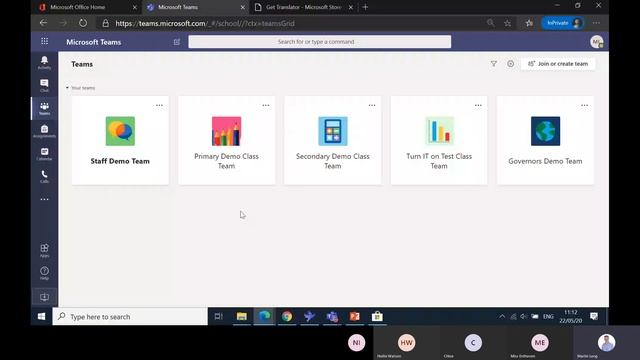The image size is (640, 360).
Task: Open the Secondary Demo Class Team card
Action: pos(333,140)
